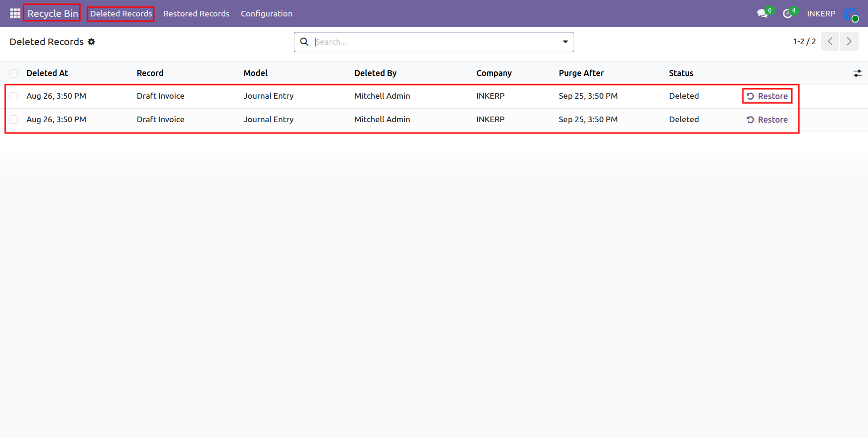Go to previous page arrow
This screenshot has width=868, height=438.
coord(830,41)
